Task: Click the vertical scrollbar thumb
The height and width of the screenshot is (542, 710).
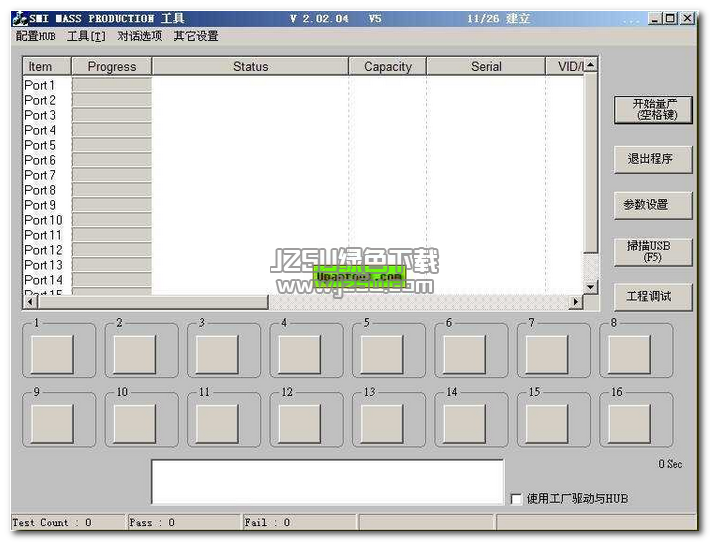Action: (590, 163)
